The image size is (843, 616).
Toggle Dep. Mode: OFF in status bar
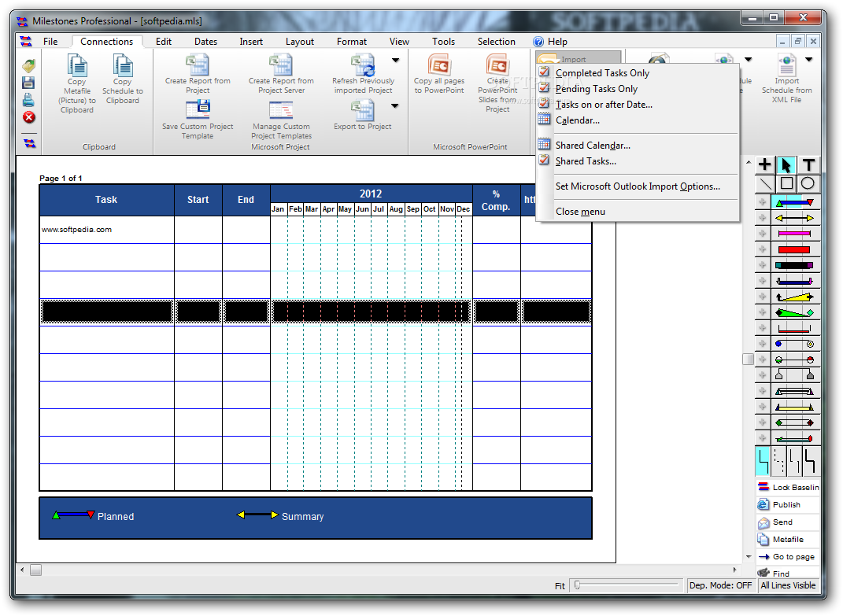721,585
